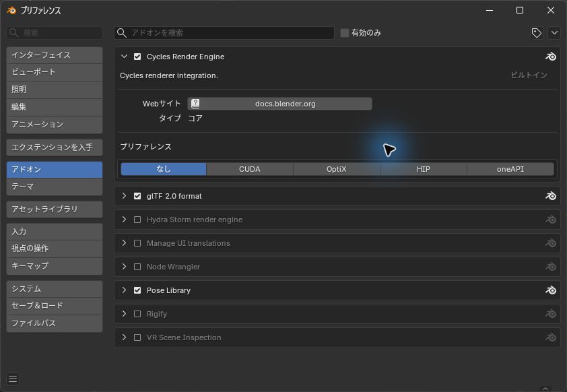Open the セーブ&ロード section
The height and width of the screenshot is (392, 567).
pyautogui.click(x=55, y=306)
